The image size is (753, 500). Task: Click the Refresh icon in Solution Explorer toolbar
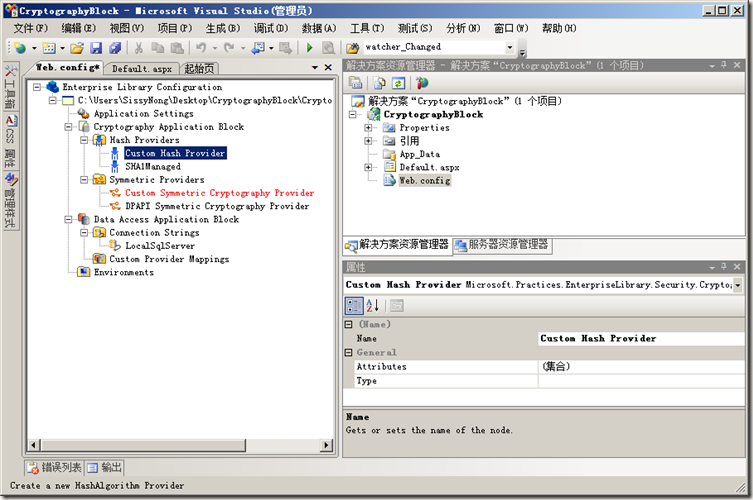pyautogui.click(x=399, y=83)
